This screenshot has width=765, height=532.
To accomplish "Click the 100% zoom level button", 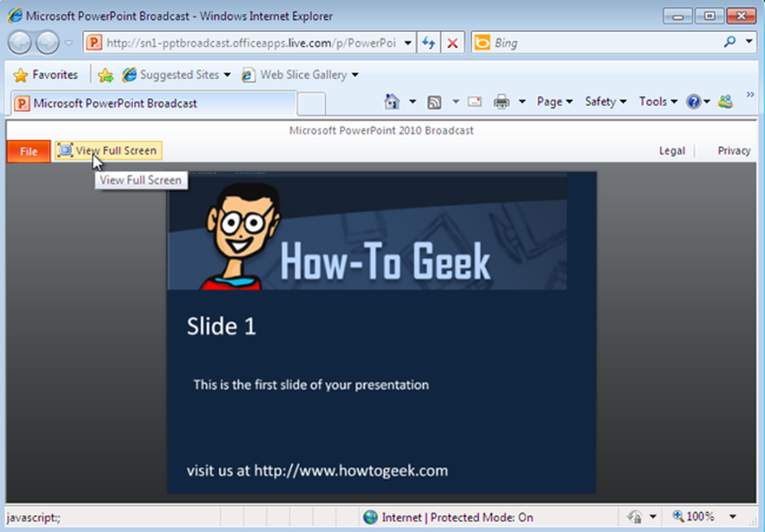I will (693, 517).
